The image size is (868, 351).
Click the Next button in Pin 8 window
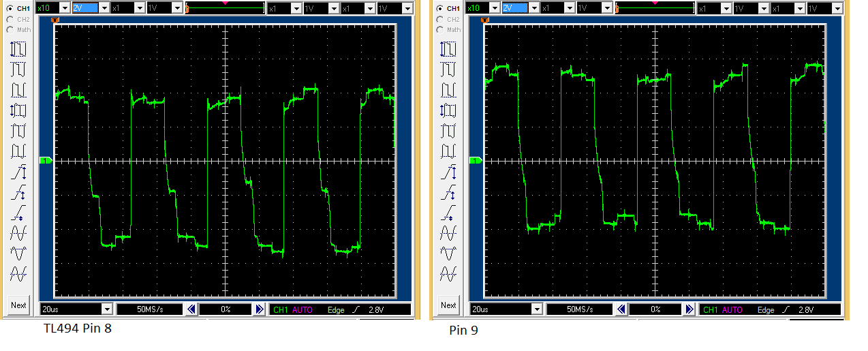tap(18, 305)
